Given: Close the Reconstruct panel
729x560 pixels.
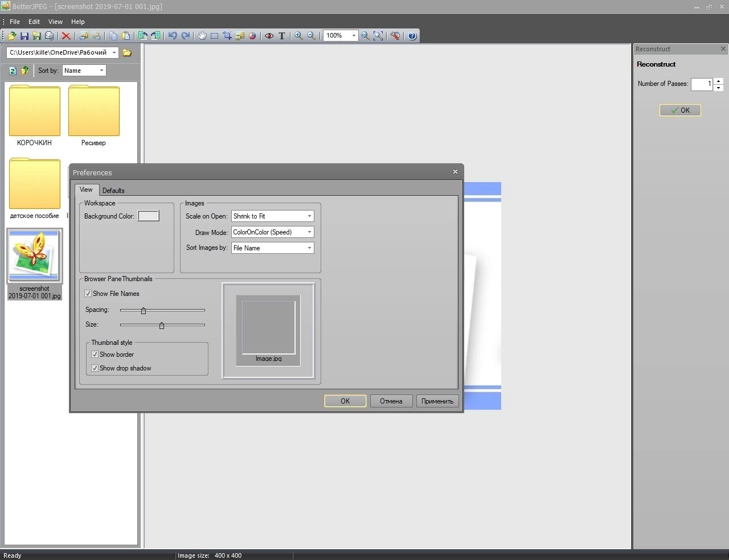Looking at the screenshot, I should [x=723, y=49].
